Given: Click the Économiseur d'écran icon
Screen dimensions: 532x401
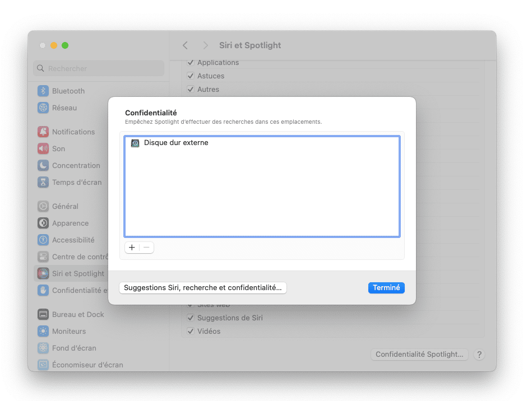Looking at the screenshot, I should pos(43,365).
